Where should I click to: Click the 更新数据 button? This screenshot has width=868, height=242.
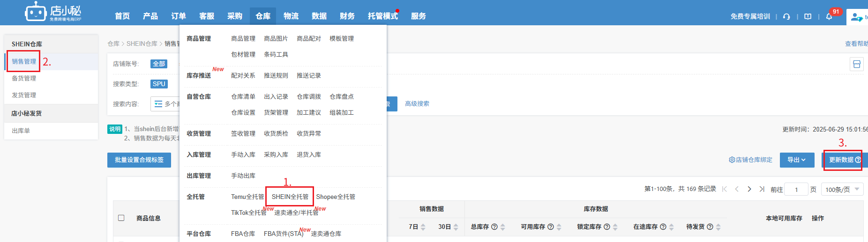click(845, 160)
